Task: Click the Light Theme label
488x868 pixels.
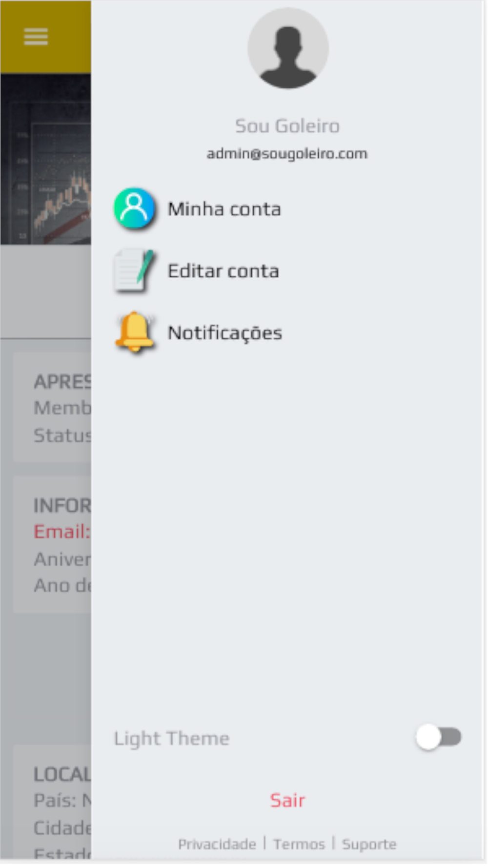Action: pos(172,739)
